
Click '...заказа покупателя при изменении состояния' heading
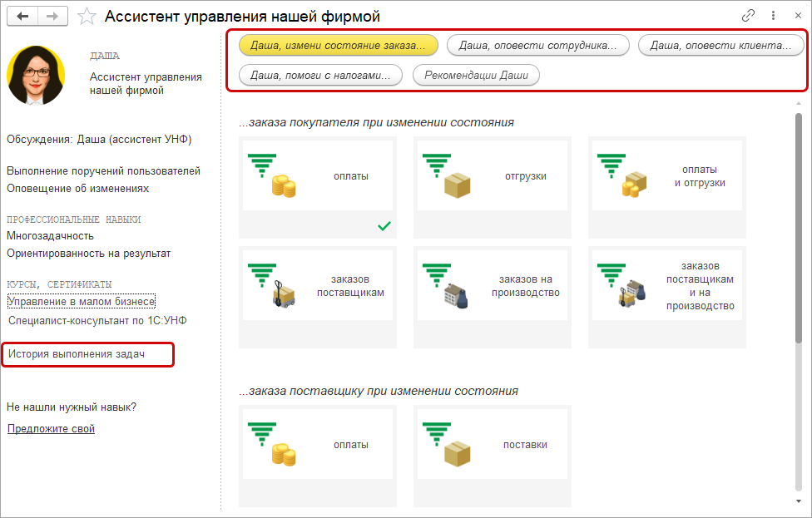377,122
